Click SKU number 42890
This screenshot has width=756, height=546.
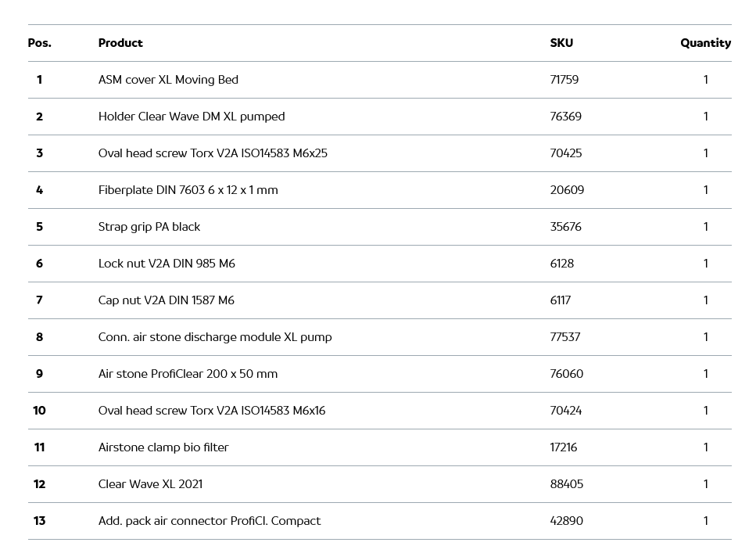tap(567, 521)
